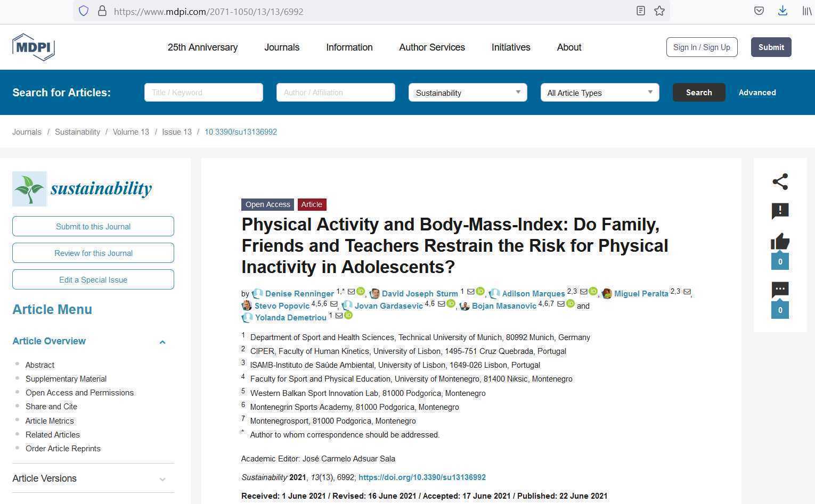The width and height of the screenshot is (815, 504).
Task: Open the Journals menu in top navigation
Action: pos(282,47)
